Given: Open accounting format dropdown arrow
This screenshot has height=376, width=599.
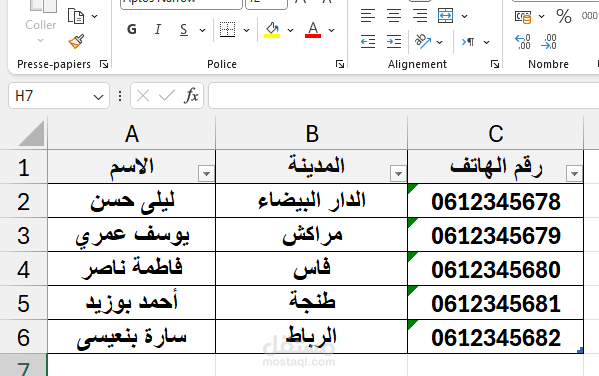Looking at the screenshot, I should tap(541, 16).
